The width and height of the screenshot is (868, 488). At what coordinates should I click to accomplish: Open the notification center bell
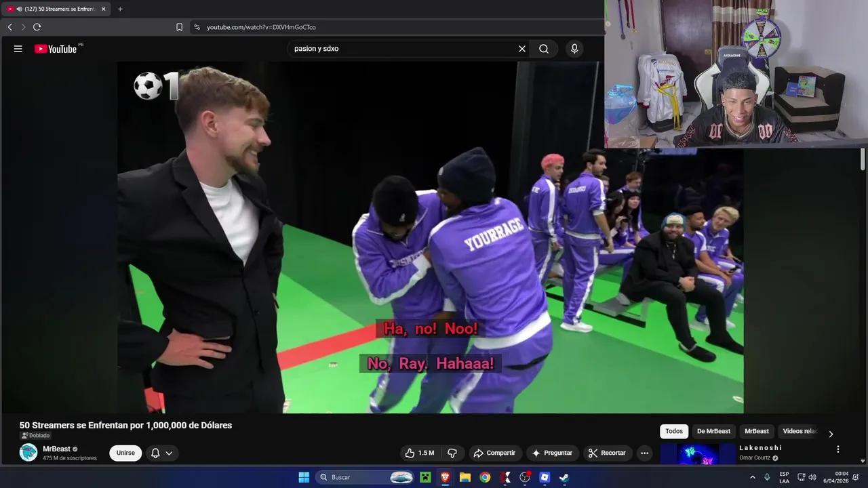pyautogui.click(x=856, y=477)
